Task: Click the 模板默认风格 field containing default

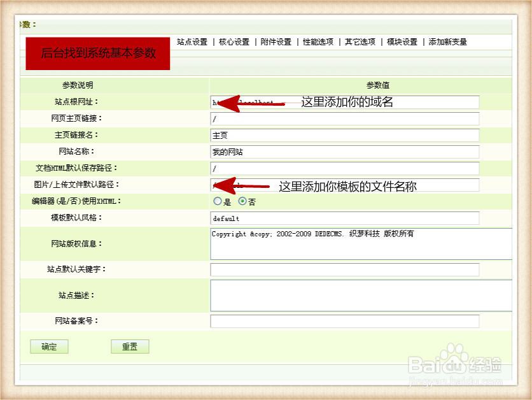Action: point(345,218)
